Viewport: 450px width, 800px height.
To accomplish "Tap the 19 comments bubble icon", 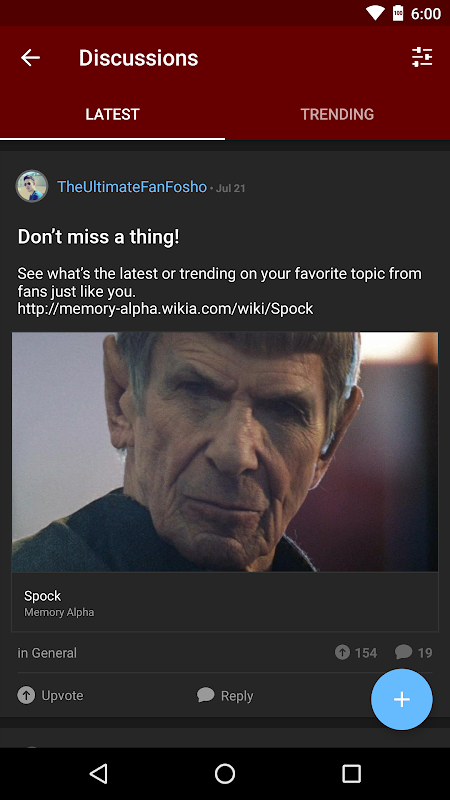I will [403, 652].
